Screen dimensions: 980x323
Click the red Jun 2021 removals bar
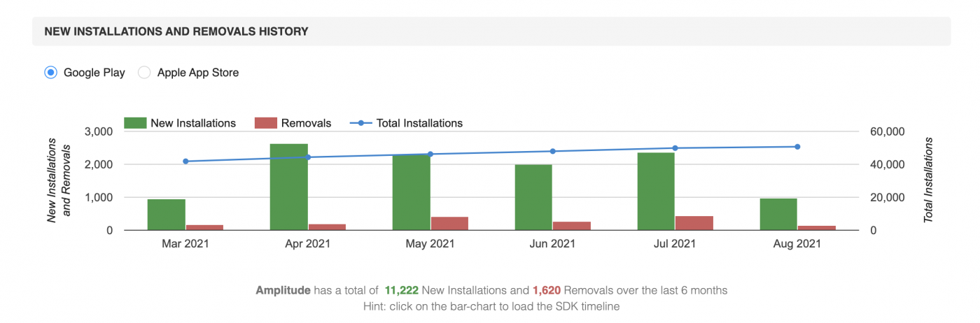(571, 226)
